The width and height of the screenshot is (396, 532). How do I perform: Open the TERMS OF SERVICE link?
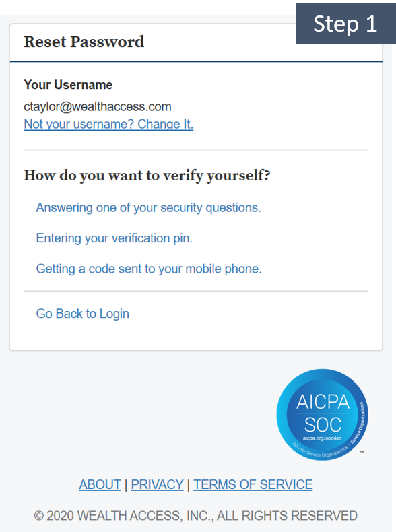(x=253, y=484)
